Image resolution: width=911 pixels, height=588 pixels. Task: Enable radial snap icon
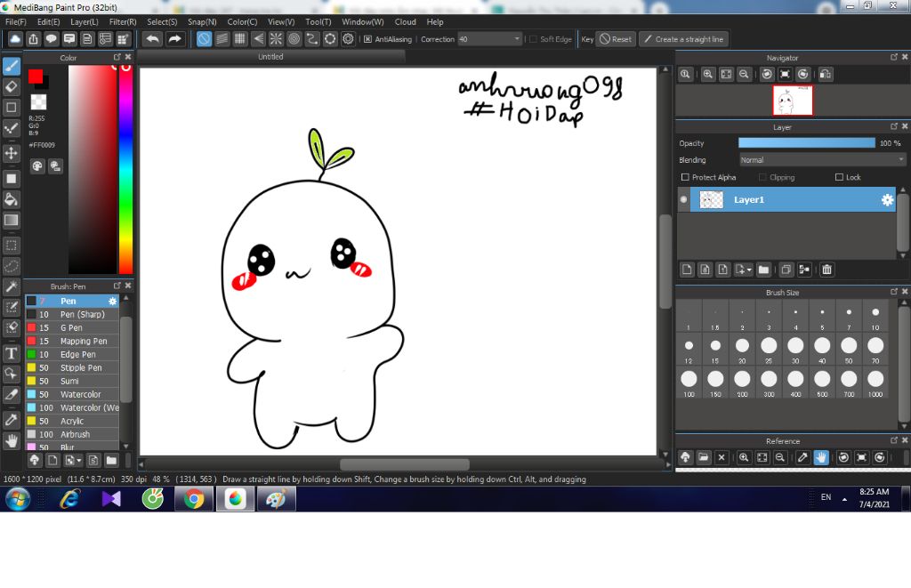pyautogui.click(x=276, y=39)
